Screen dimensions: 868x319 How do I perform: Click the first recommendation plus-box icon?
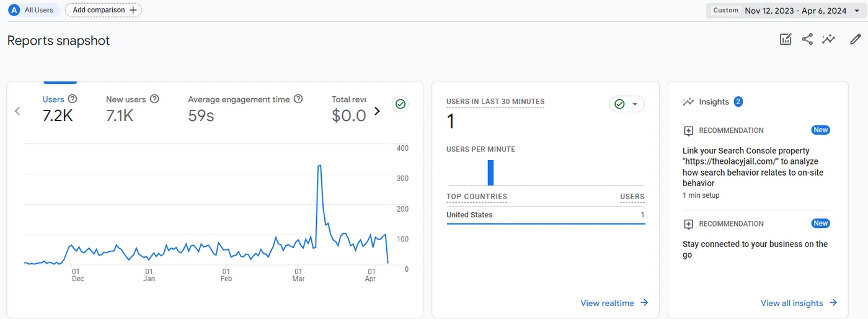coord(688,131)
